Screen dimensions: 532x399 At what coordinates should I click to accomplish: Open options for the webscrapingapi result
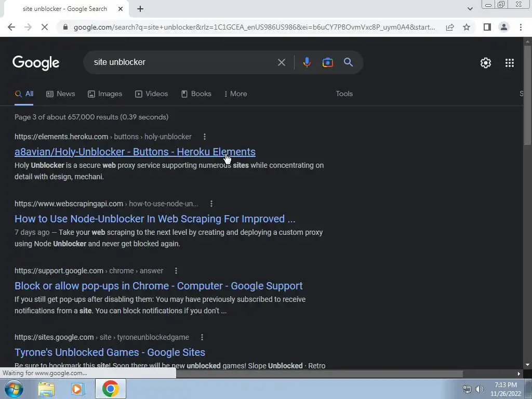[x=211, y=204]
